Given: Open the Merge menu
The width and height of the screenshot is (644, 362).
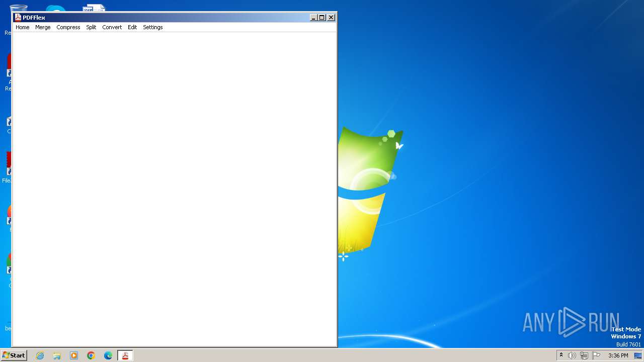Looking at the screenshot, I should point(43,27).
